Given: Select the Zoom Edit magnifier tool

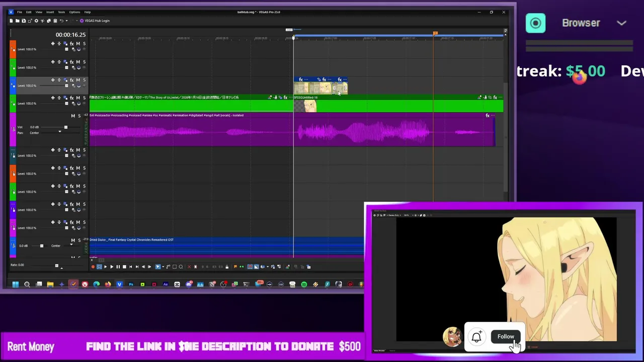Looking at the screenshot, I should click(181, 267).
